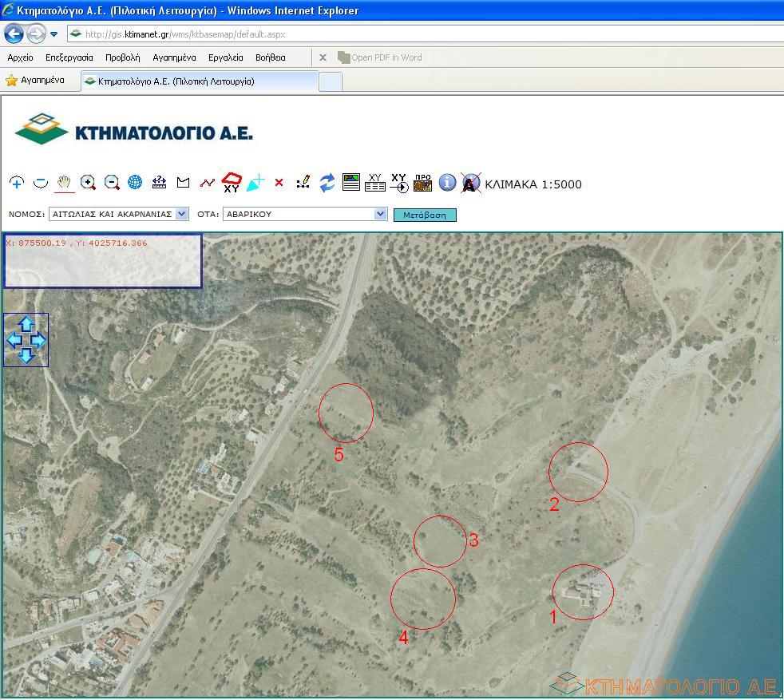Click the Αγαπημένα favorites button
The image size is (784, 700).
(35, 81)
